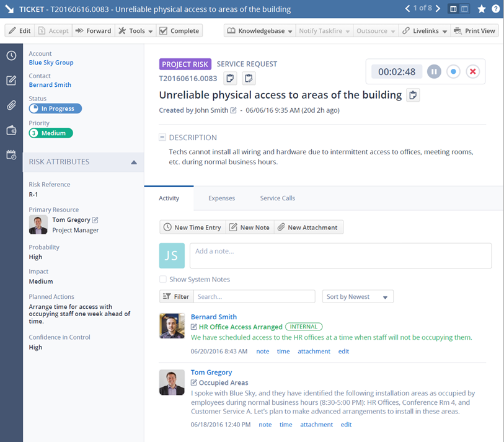Open Bernard Smith author link in activity
This screenshot has width=504, height=442.
coord(214,317)
